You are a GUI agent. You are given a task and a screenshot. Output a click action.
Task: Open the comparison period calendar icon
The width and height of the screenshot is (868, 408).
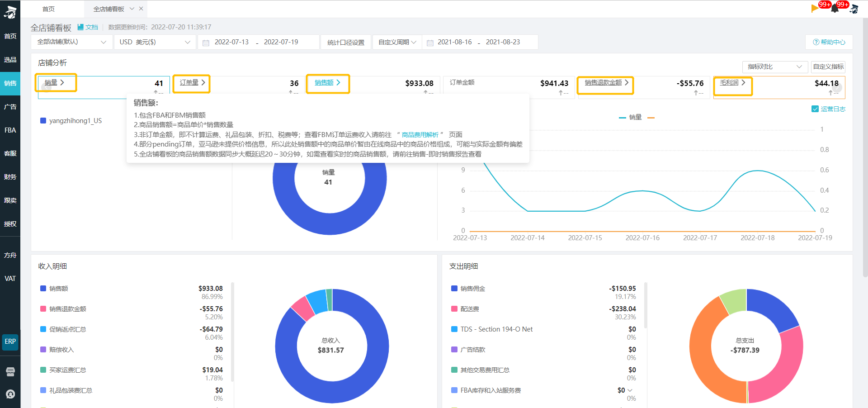click(430, 43)
